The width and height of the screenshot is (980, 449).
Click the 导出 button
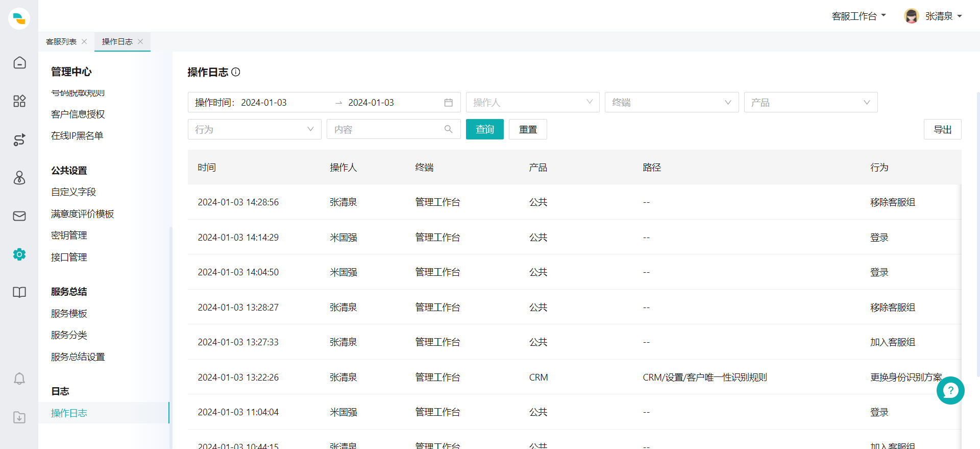943,129
